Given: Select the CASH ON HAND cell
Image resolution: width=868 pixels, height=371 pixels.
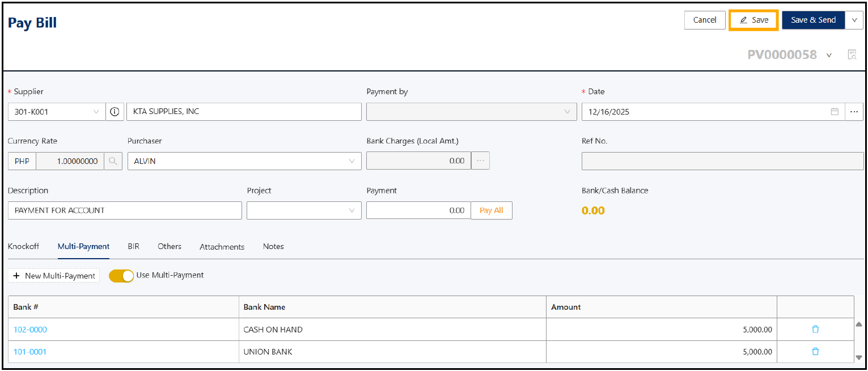Looking at the screenshot, I should point(392,330).
